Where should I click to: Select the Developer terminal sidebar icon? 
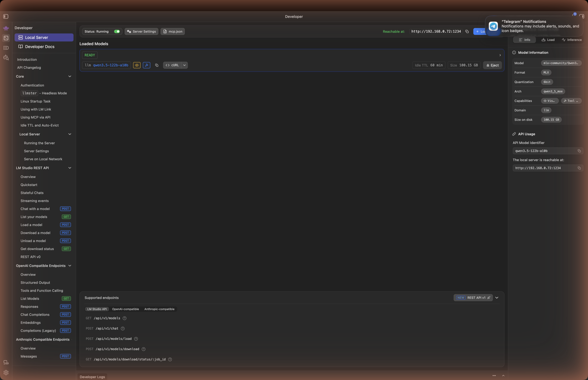(x=6, y=38)
